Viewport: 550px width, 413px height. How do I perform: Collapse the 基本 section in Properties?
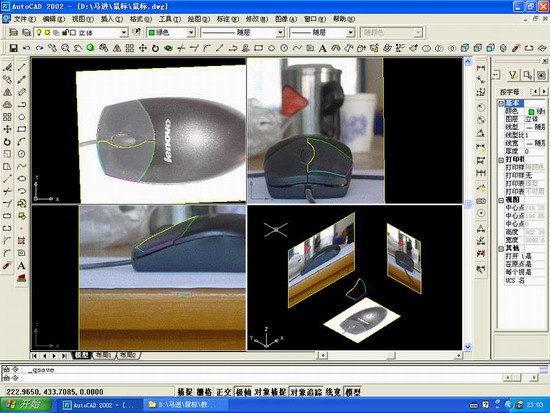501,103
